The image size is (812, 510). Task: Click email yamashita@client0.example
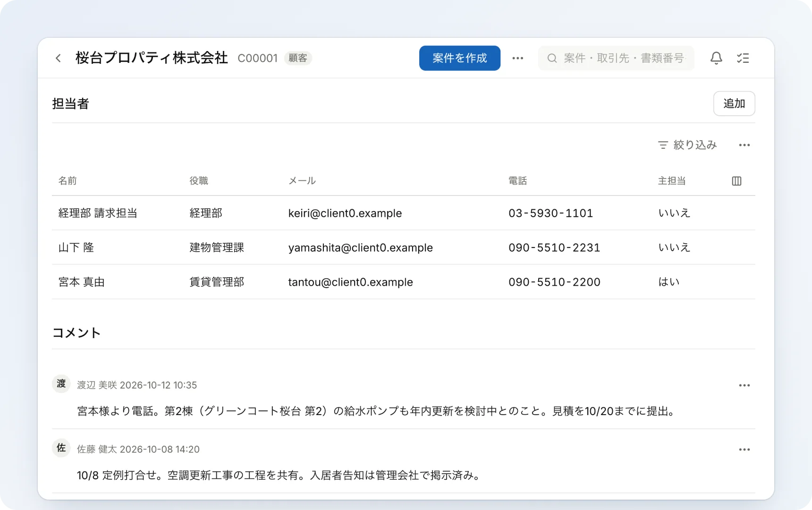pos(361,247)
